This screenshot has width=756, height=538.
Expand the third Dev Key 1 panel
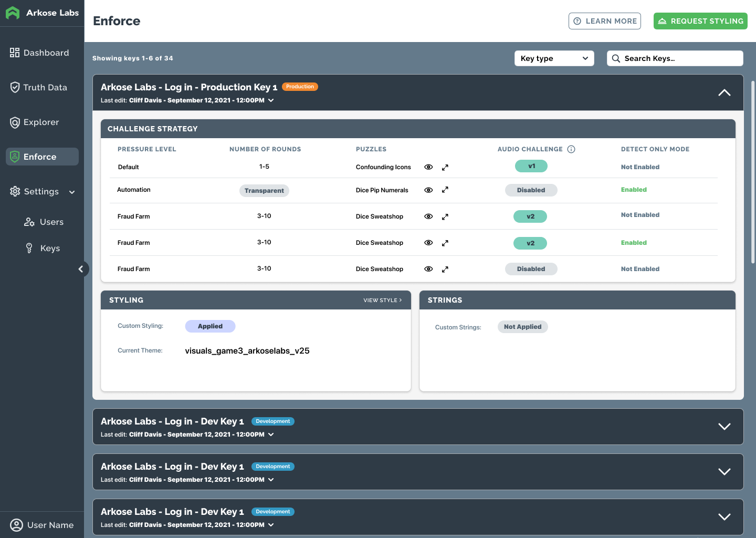724,517
